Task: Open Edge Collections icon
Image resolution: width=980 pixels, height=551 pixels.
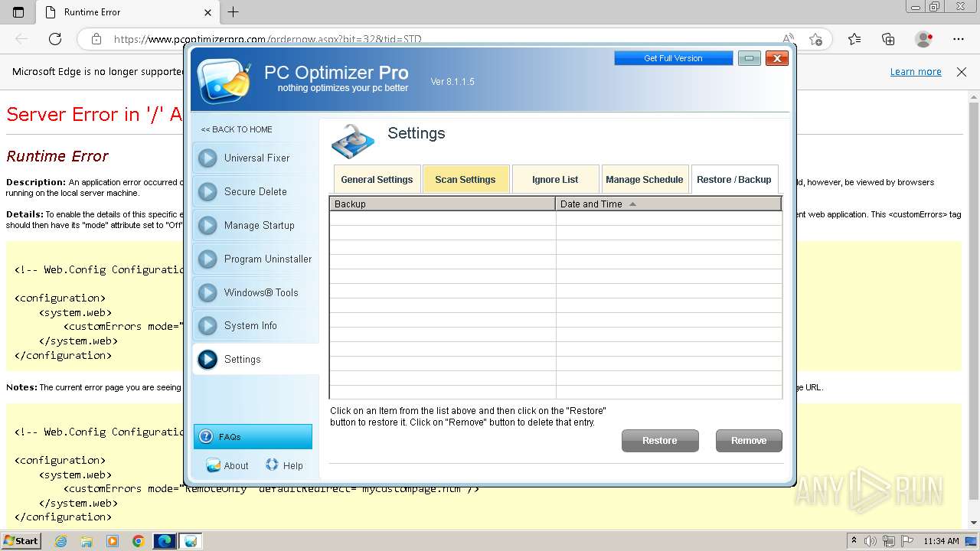Action: click(888, 39)
